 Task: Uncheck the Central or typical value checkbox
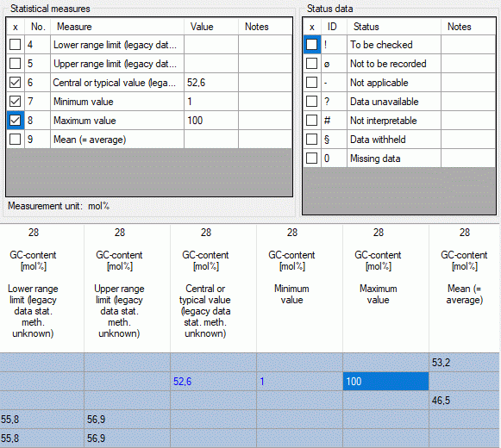tap(15, 83)
